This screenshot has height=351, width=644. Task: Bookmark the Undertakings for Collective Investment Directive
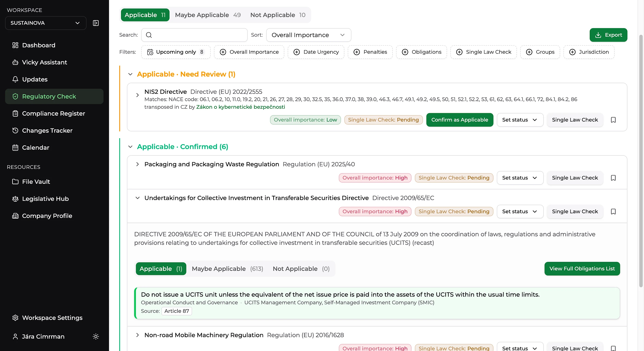point(613,212)
